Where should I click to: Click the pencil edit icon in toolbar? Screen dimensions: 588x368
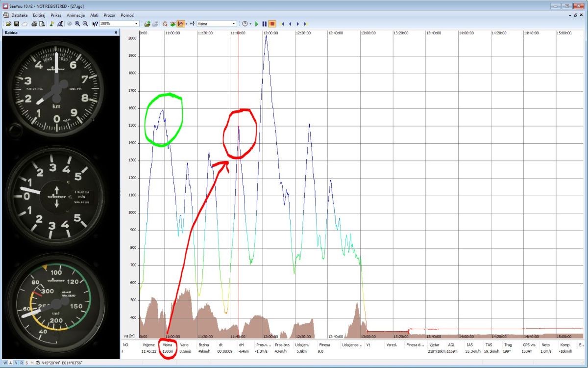60,24
